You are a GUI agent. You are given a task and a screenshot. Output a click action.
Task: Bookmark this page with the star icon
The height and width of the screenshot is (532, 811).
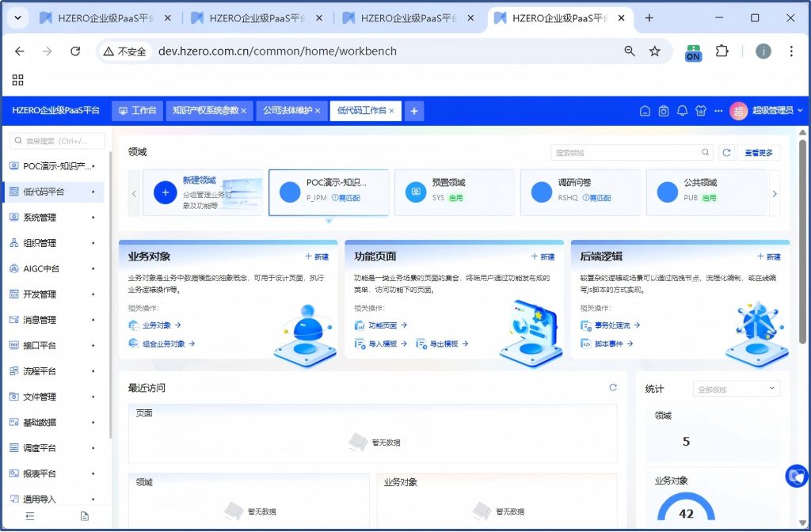pyautogui.click(x=655, y=51)
